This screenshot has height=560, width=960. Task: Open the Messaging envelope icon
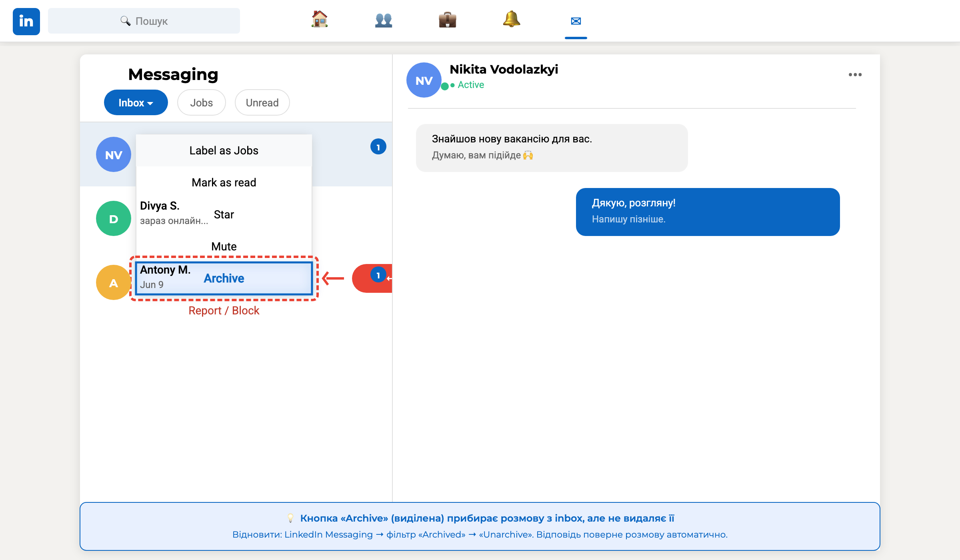point(576,21)
